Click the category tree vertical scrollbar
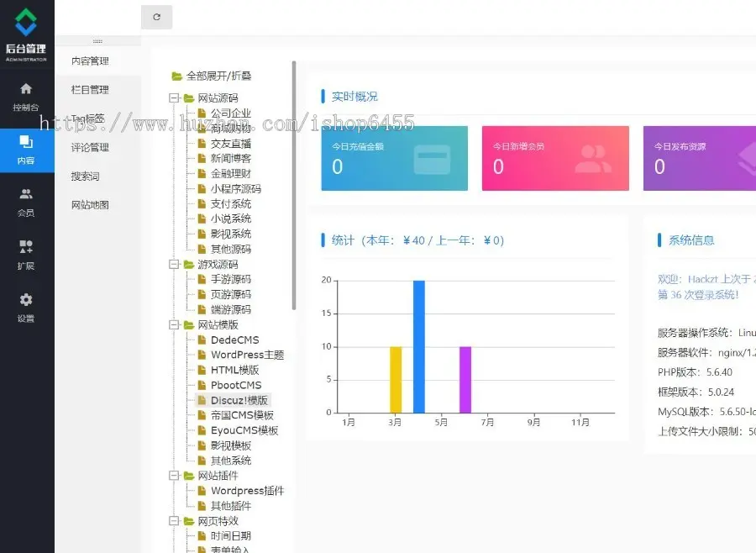 pos(293,185)
